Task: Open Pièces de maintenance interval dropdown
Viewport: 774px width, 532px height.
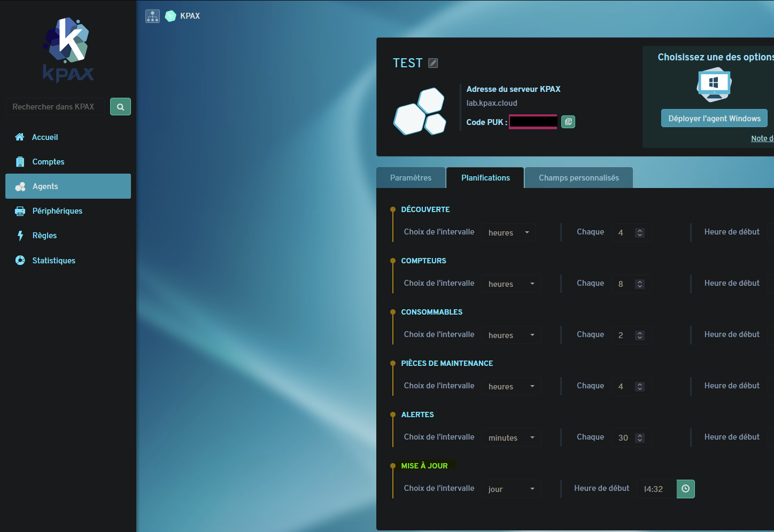Action: [511, 386]
